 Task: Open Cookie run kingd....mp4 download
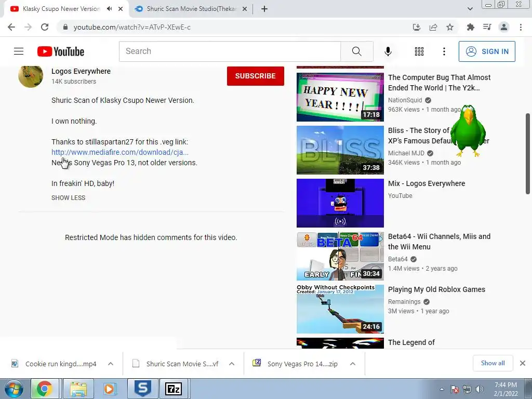[x=54, y=364]
